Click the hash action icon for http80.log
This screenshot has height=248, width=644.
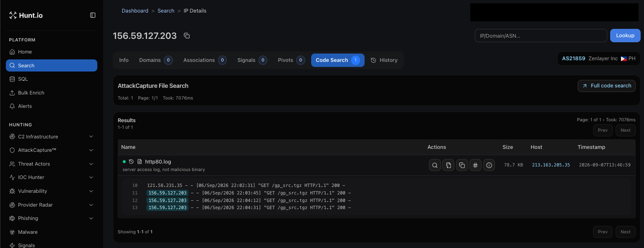(x=475, y=165)
